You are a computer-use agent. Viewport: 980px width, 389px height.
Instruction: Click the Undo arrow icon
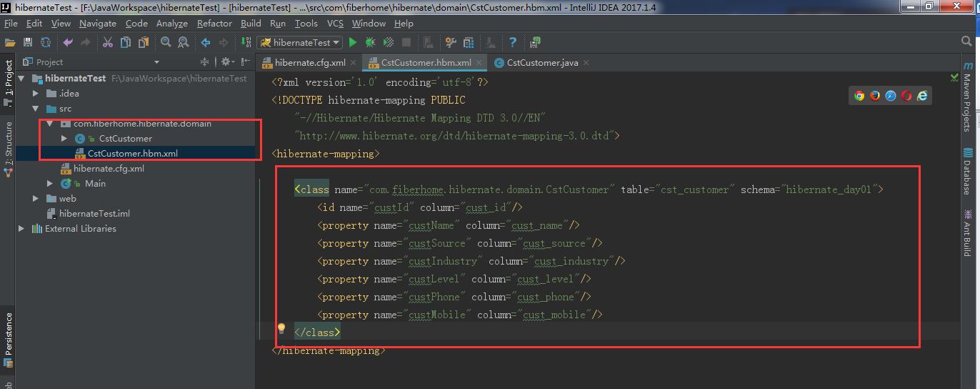[69, 42]
